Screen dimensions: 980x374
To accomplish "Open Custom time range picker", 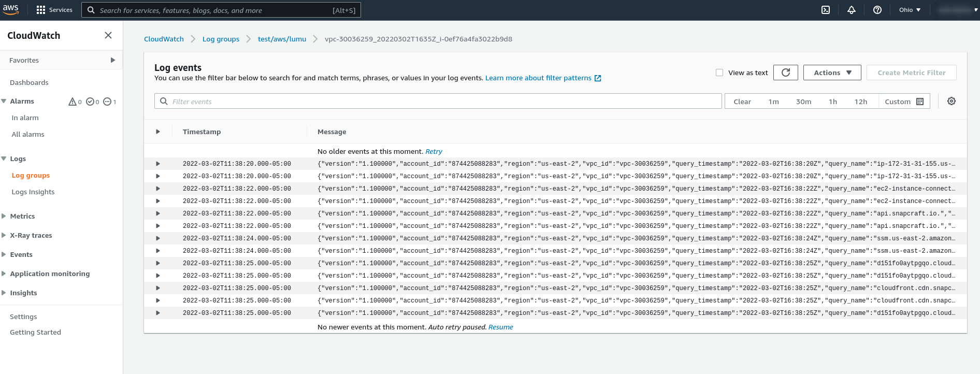I will (x=904, y=102).
